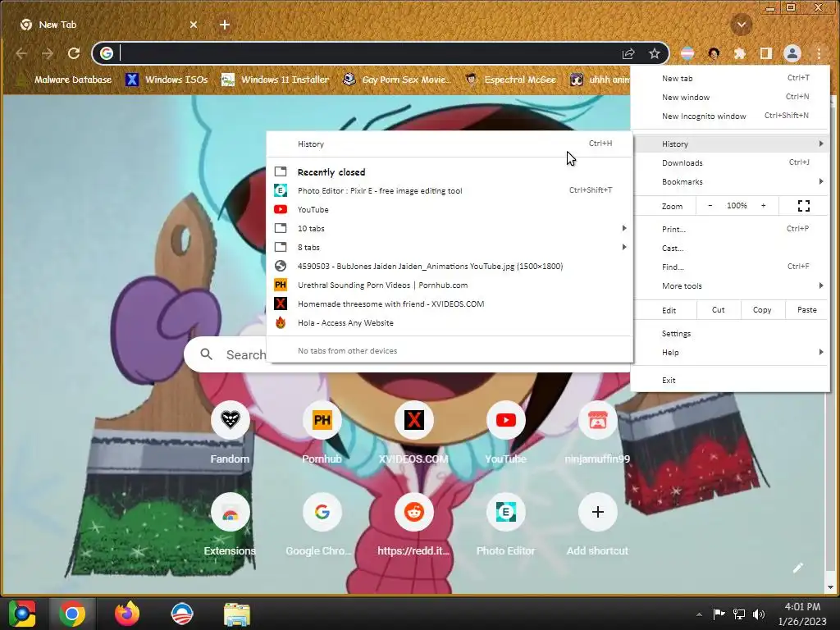Open Malware Database bookmark
This screenshot has width=840, height=630.
coord(64,80)
